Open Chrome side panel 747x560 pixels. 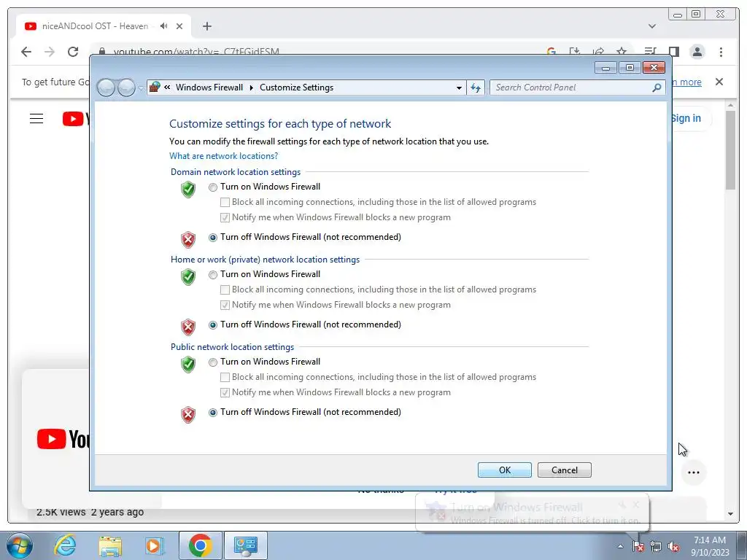[673, 52]
